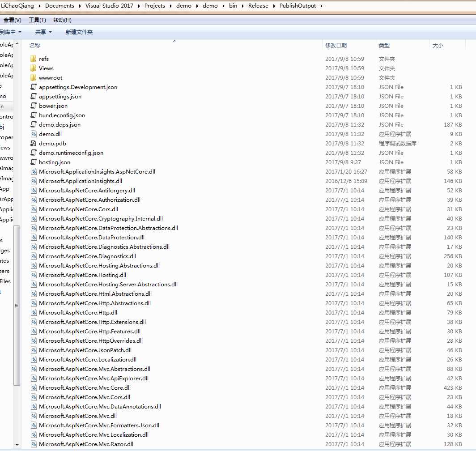This screenshot has width=476, height=451.
Task: Sort by 类型 column header
Action: (x=384, y=45)
